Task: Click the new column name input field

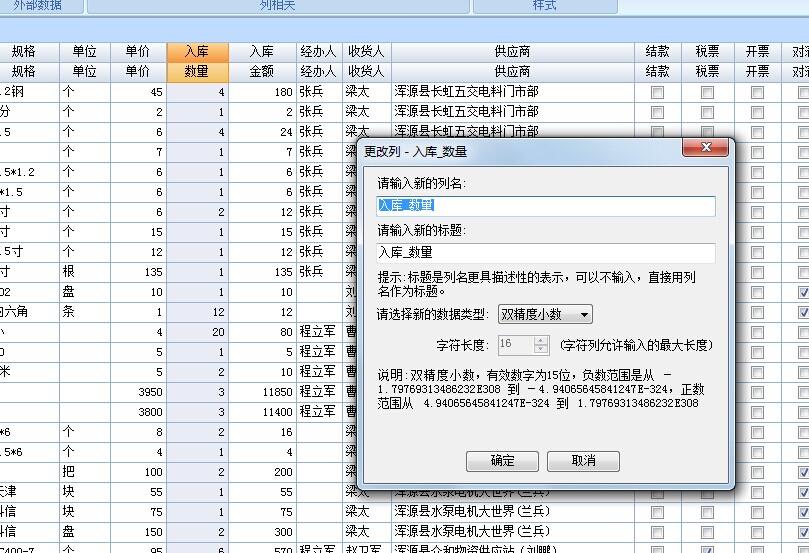Action: click(545, 206)
